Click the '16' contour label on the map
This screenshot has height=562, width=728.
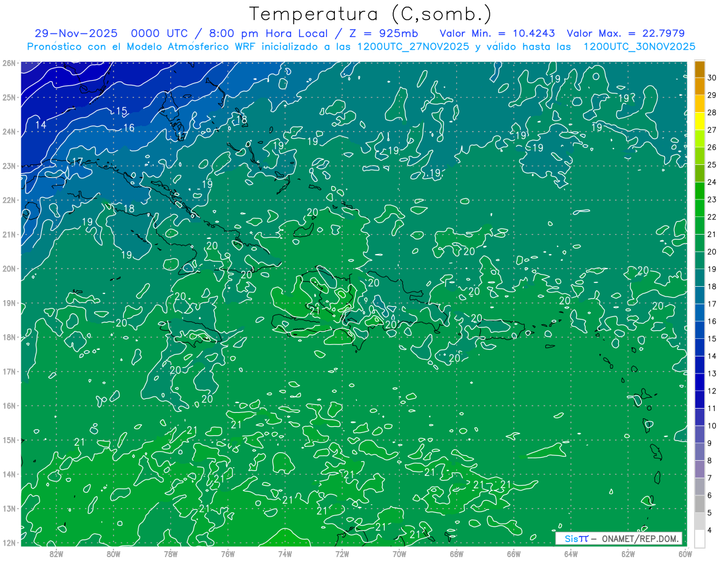pyautogui.click(x=129, y=128)
